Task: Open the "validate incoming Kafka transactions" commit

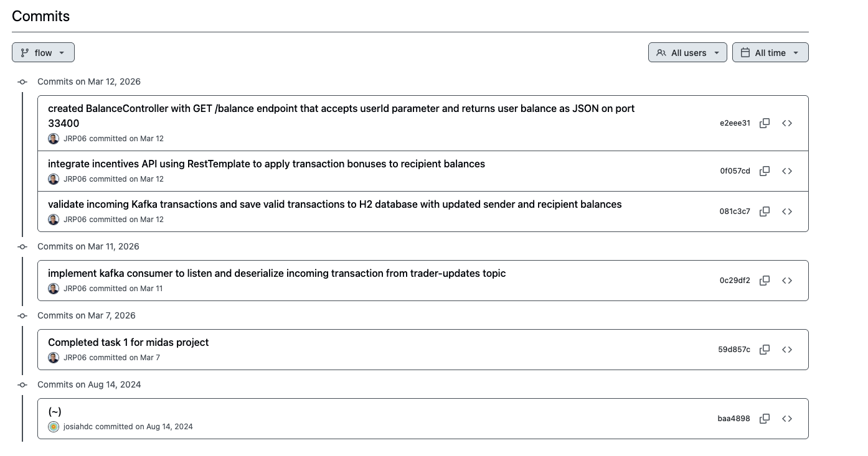Action: [334, 205]
